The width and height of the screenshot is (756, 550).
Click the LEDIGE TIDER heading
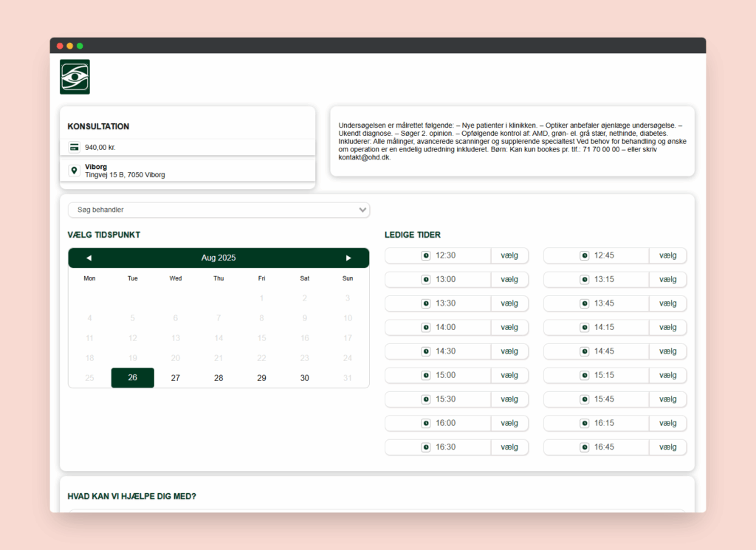(413, 235)
